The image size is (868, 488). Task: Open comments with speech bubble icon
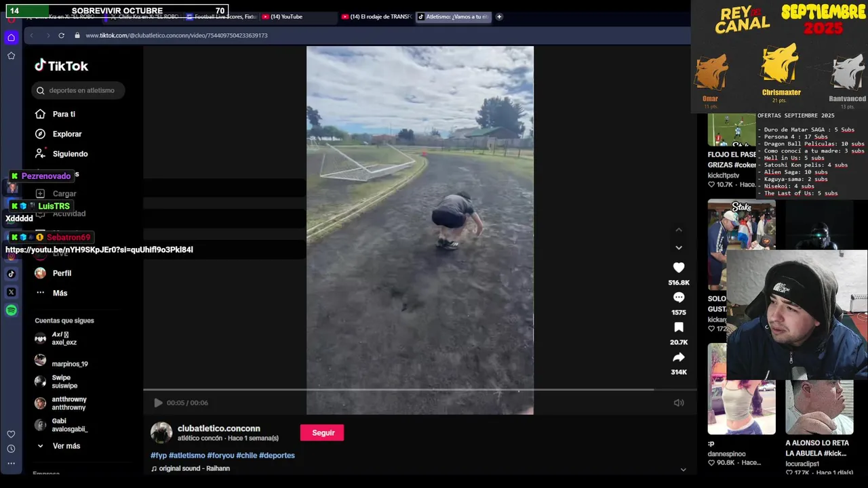(679, 298)
